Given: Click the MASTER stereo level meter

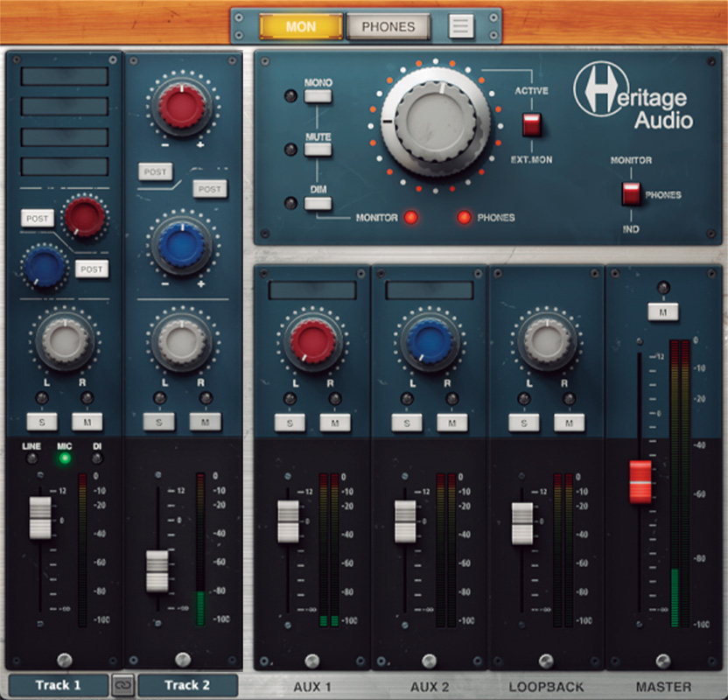Looking at the screenshot, I should coord(680,483).
